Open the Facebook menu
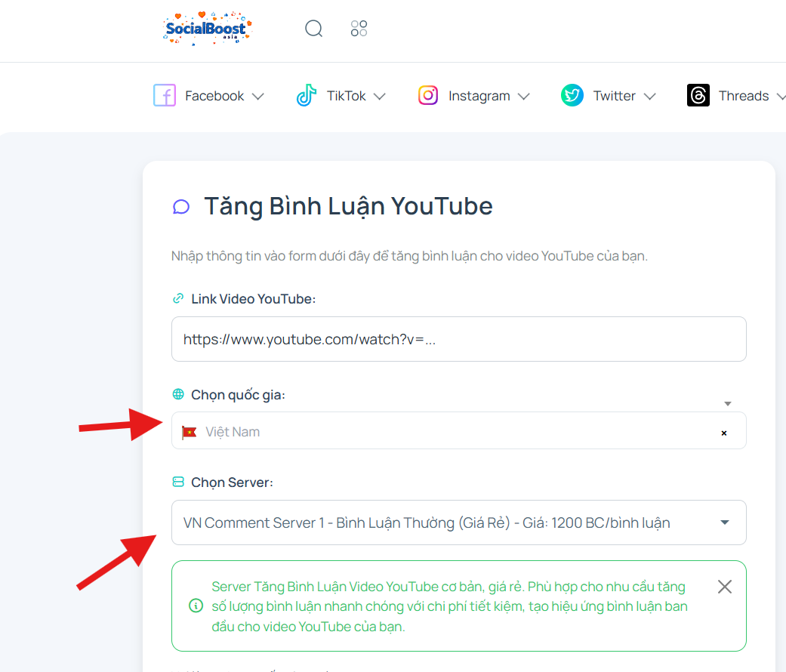 pyautogui.click(x=208, y=95)
